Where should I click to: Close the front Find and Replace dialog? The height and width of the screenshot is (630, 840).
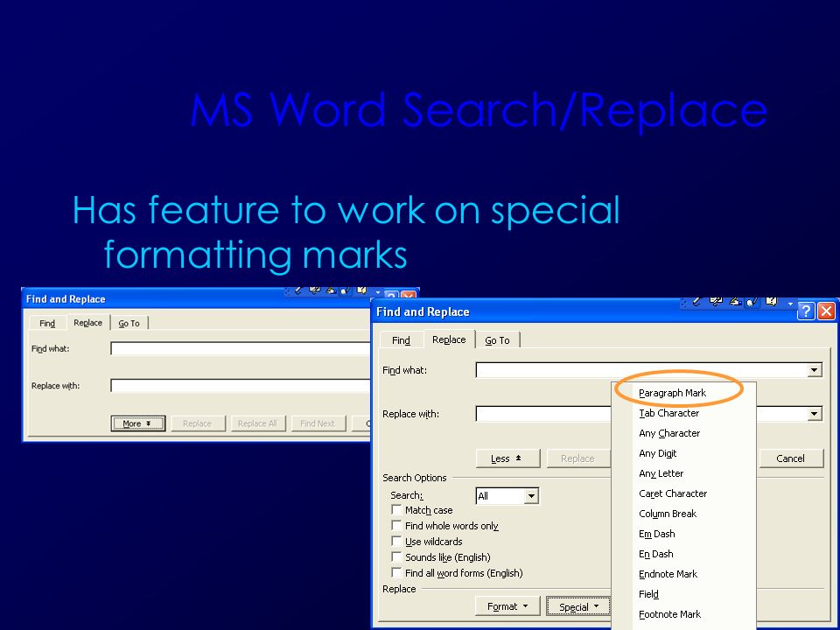pos(827,311)
